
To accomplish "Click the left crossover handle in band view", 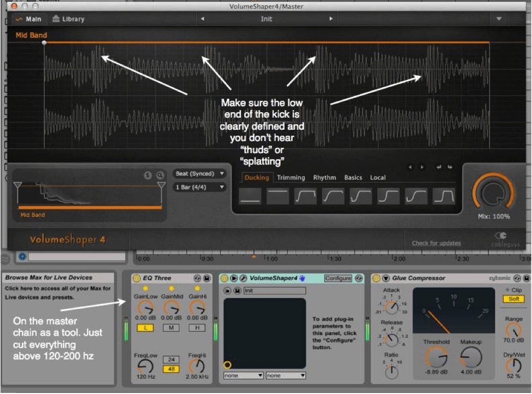I will (17, 185).
